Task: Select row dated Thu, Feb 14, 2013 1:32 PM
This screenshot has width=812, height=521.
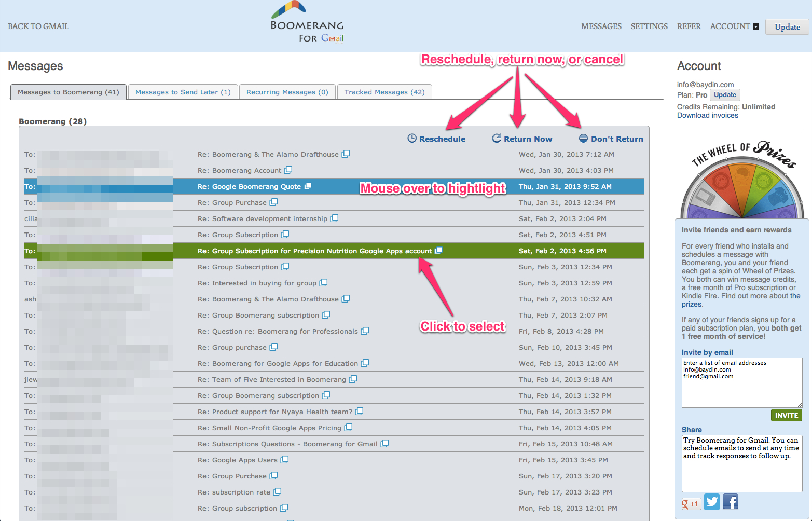Action: (334, 395)
